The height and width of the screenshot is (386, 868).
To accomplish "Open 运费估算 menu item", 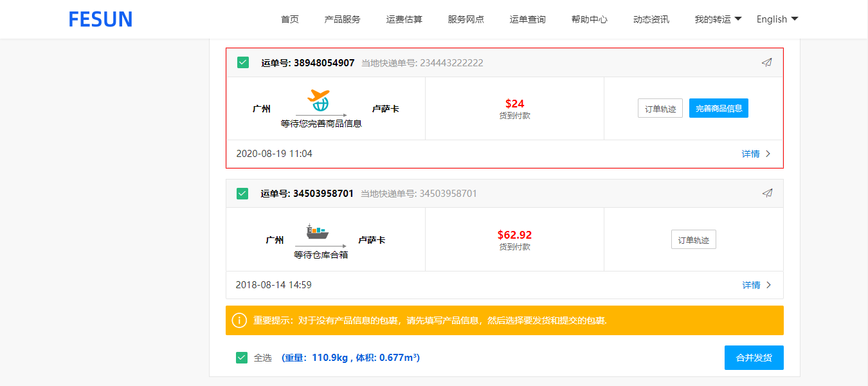I will (x=404, y=19).
